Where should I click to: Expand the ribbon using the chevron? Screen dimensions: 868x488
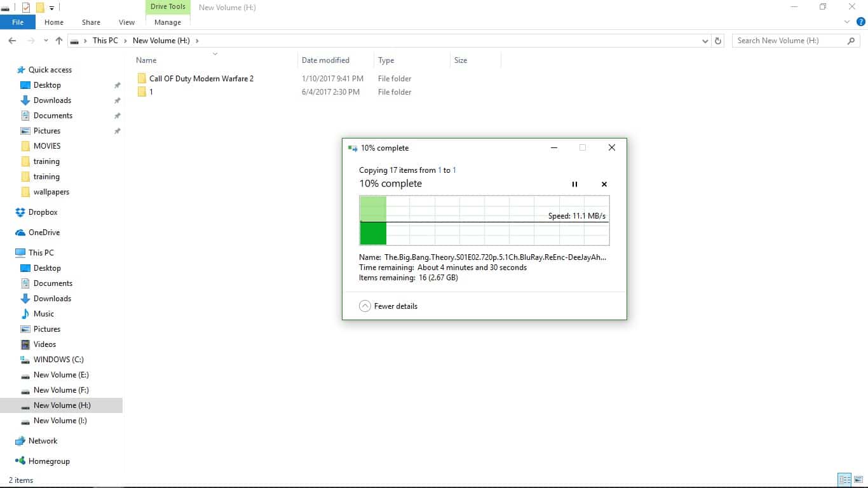(847, 22)
